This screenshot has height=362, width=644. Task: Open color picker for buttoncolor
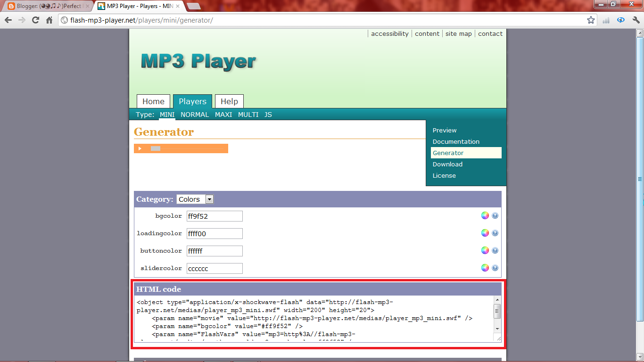485,250
